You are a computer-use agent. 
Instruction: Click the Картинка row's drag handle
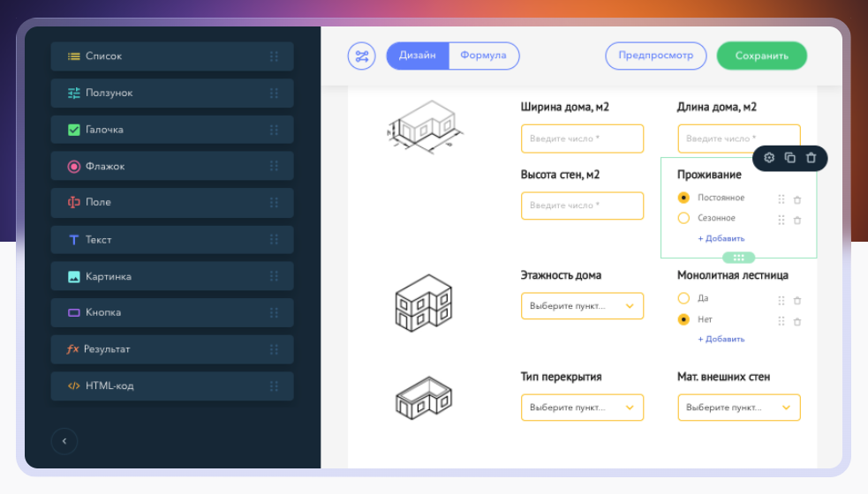point(274,276)
